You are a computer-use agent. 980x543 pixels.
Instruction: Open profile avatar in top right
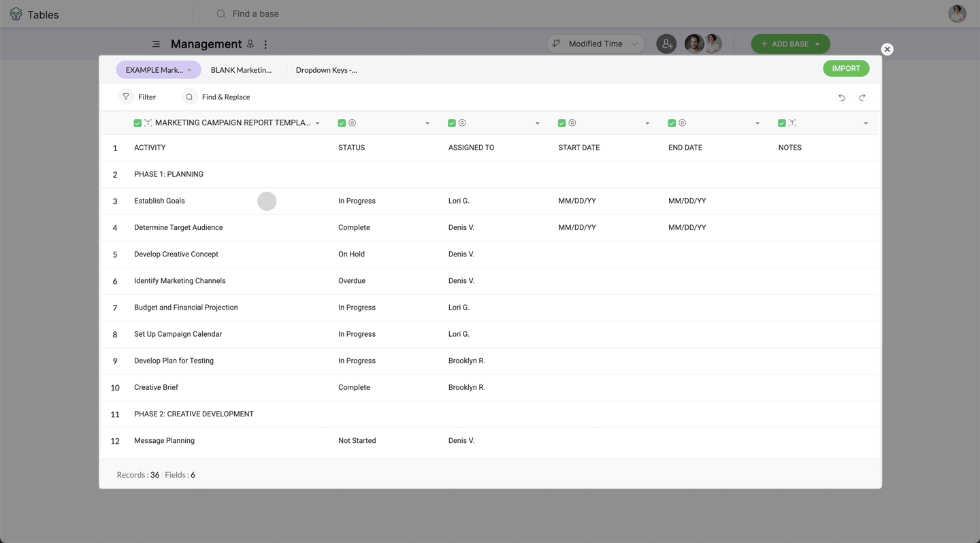point(958,14)
